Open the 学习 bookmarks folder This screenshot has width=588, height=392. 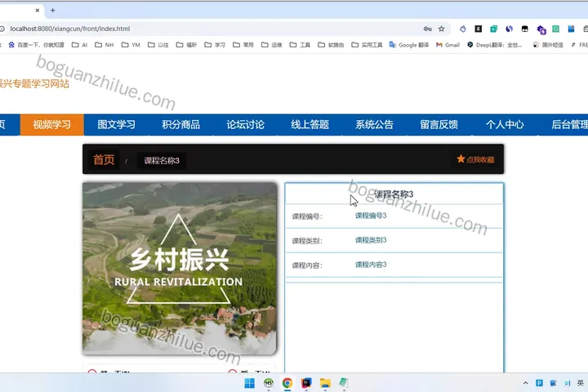215,45
